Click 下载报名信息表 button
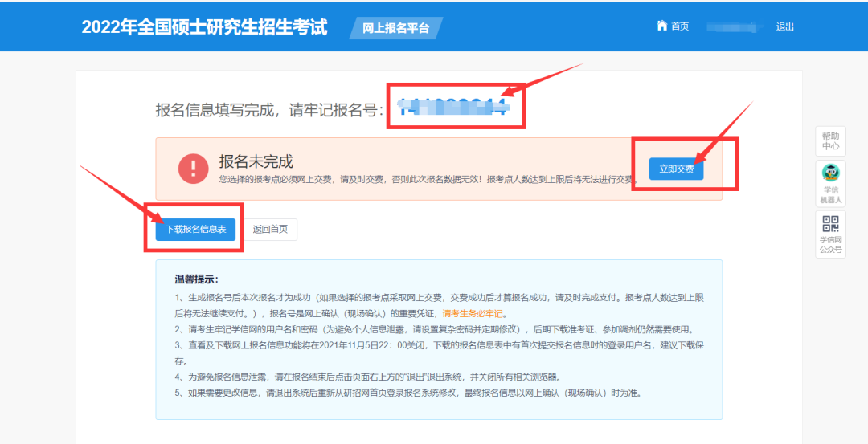This screenshot has width=868, height=444. point(195,230)
